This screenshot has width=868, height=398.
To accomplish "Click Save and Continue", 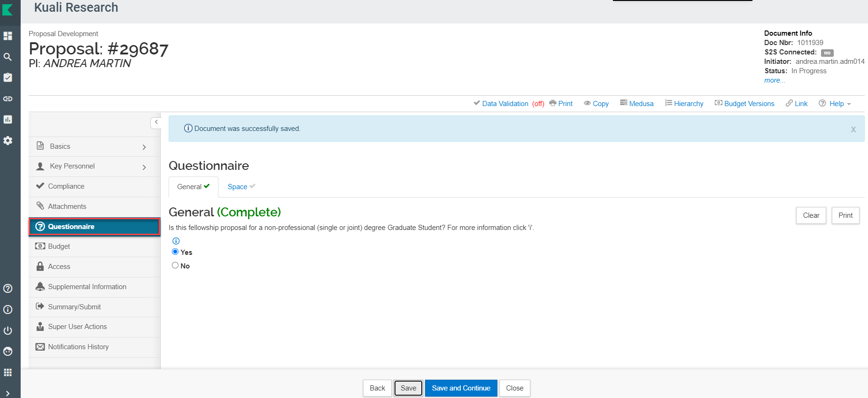I will (461, 388).
